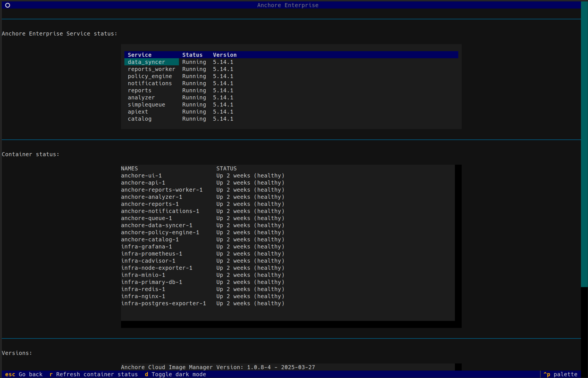The height and width of the screenshot is (378, 588).
Task: Click the infra-grafana-1 container name
Action: pyautogui.click(x=146, y=247)
